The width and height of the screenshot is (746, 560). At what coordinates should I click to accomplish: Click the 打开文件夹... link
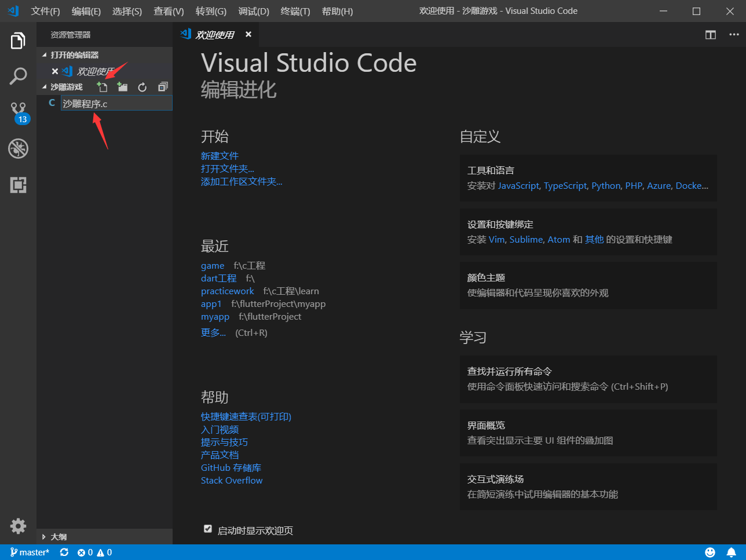point(227,169)
